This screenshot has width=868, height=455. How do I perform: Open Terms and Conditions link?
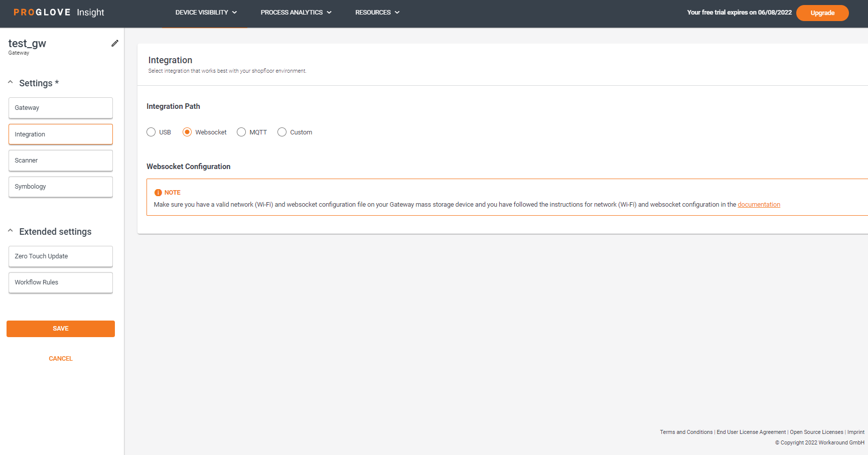pos(686,432)
